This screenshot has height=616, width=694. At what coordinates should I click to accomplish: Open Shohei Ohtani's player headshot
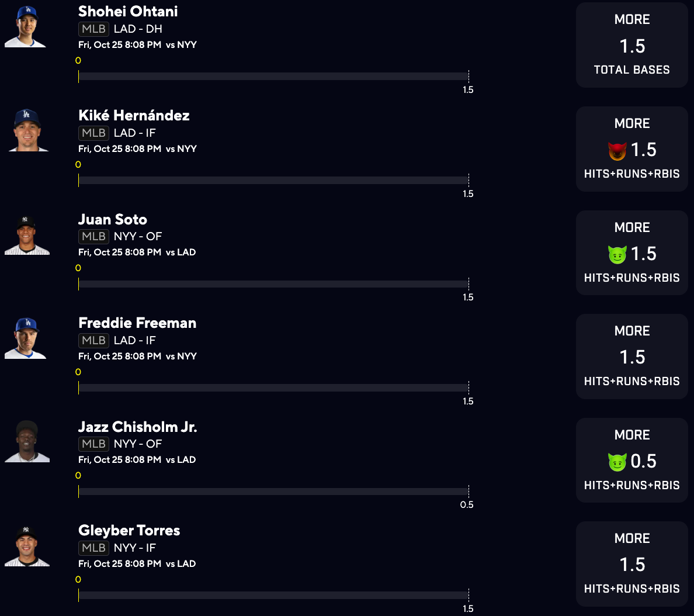pyautogui.click(x=26, y=27)
